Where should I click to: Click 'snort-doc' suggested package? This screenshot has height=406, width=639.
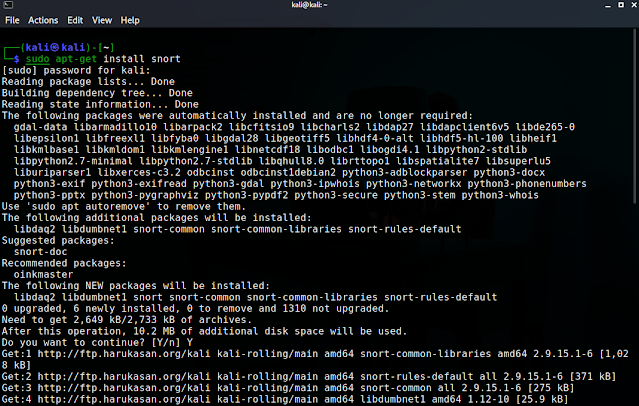pyautogui.click(x=40, y=252)
